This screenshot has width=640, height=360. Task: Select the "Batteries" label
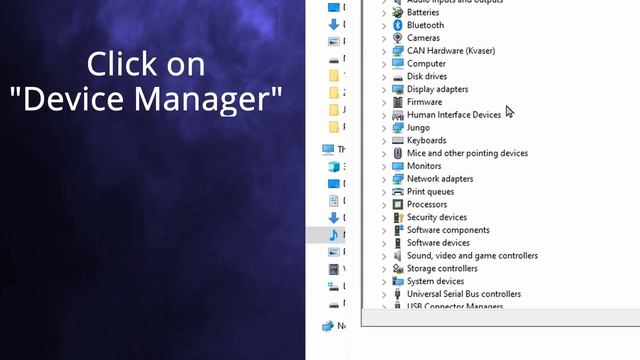pyautogui.click(x=423, y=12)
